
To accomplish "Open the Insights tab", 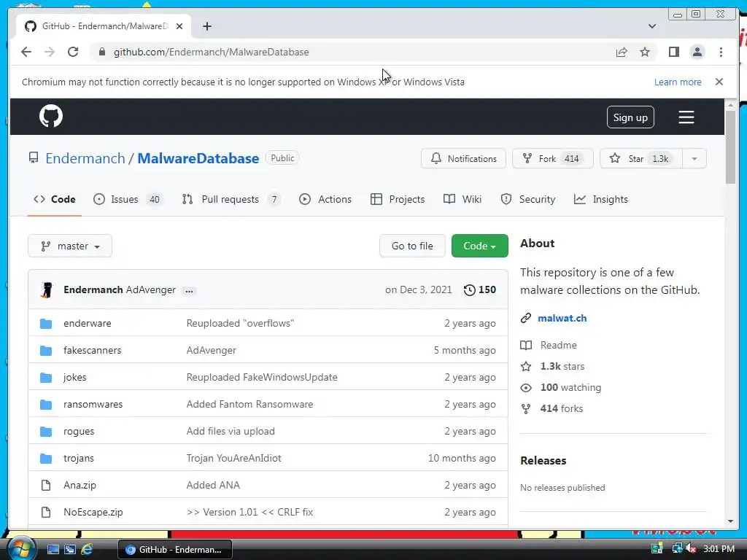I will coord(601,200).
